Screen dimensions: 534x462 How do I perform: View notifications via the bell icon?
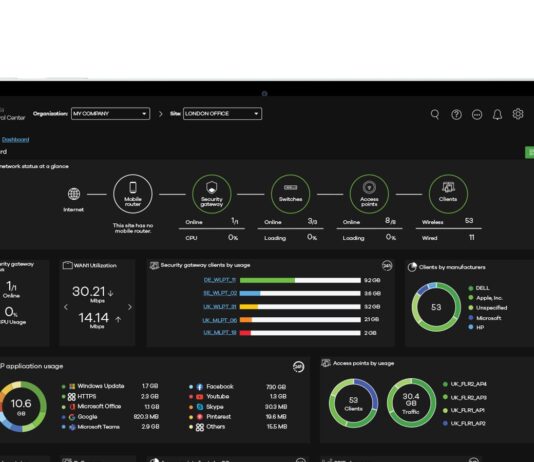pos(497,114)
